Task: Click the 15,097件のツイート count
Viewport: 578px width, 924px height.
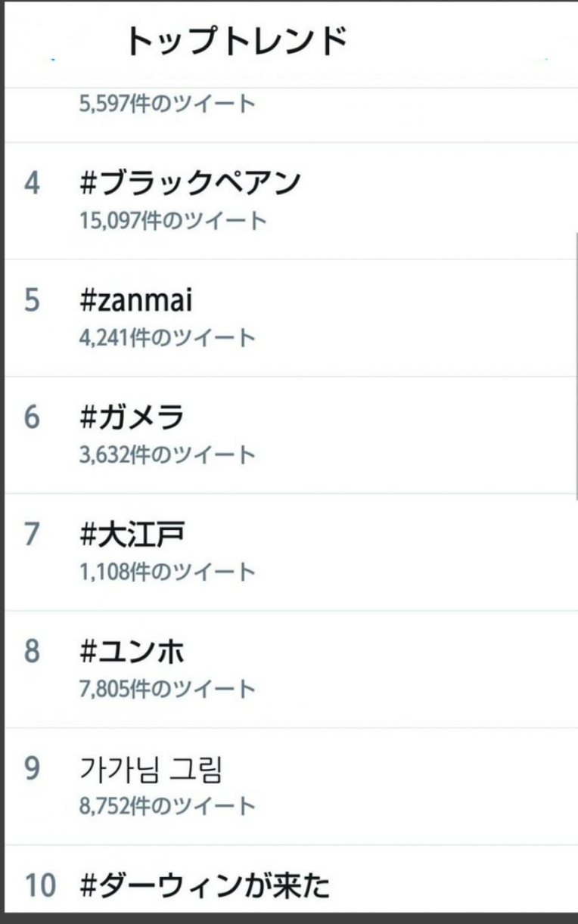Action: [x=172, y=221]
